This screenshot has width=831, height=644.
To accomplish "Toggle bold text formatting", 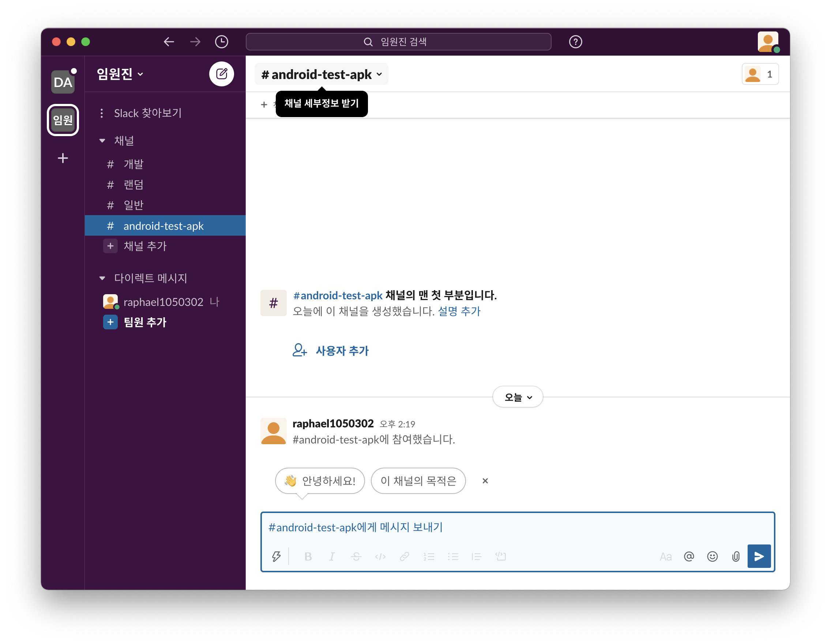I will [x=308, y=557].
